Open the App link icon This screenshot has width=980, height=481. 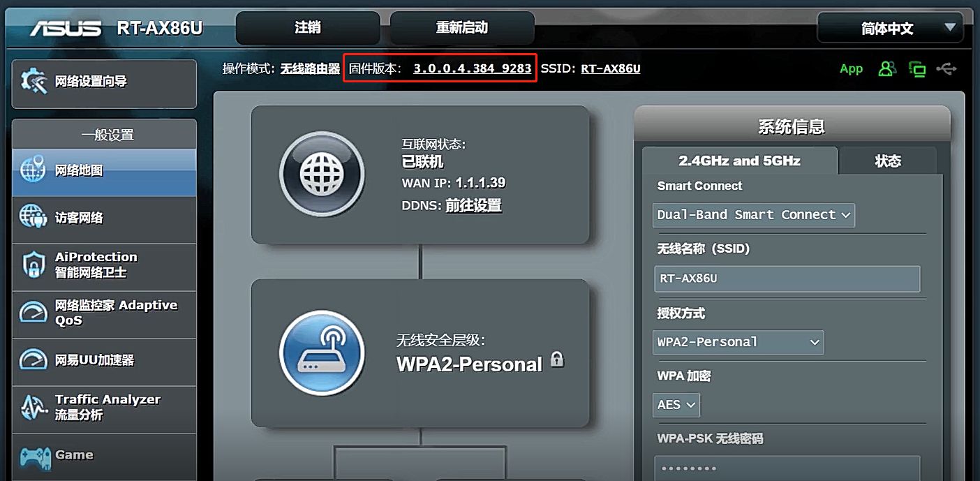851,68
